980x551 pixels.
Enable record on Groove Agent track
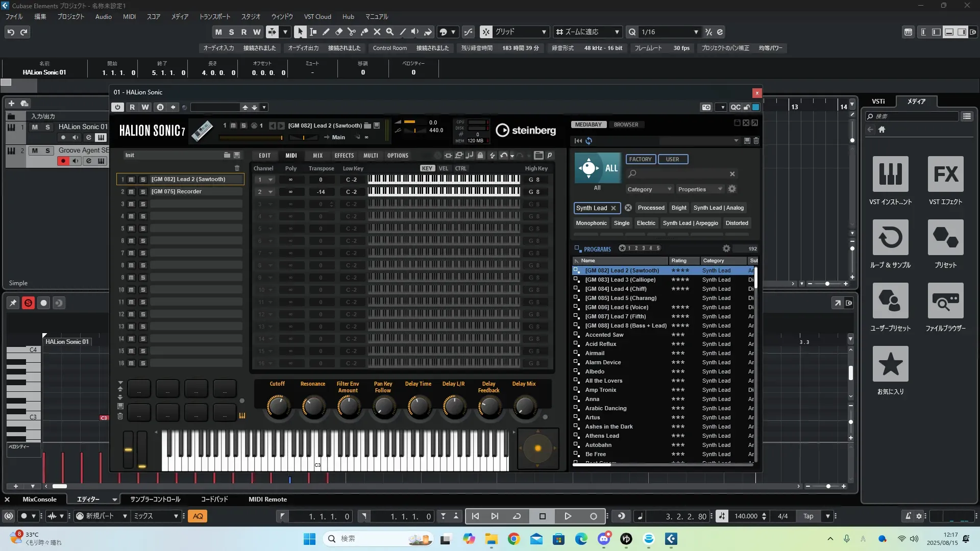click(x=63, y=161)
